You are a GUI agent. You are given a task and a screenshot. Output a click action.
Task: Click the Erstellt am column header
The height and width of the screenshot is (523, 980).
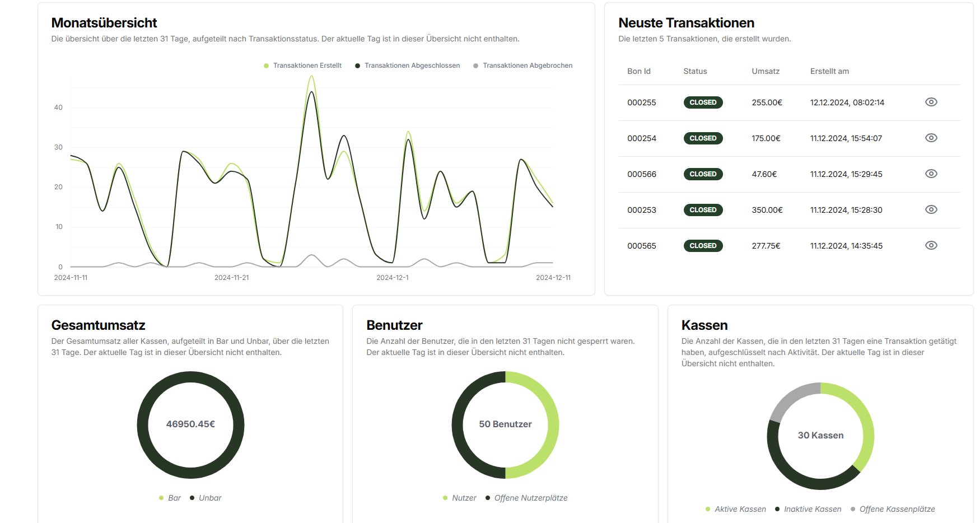pyautogui.click(x=829, y=71)
